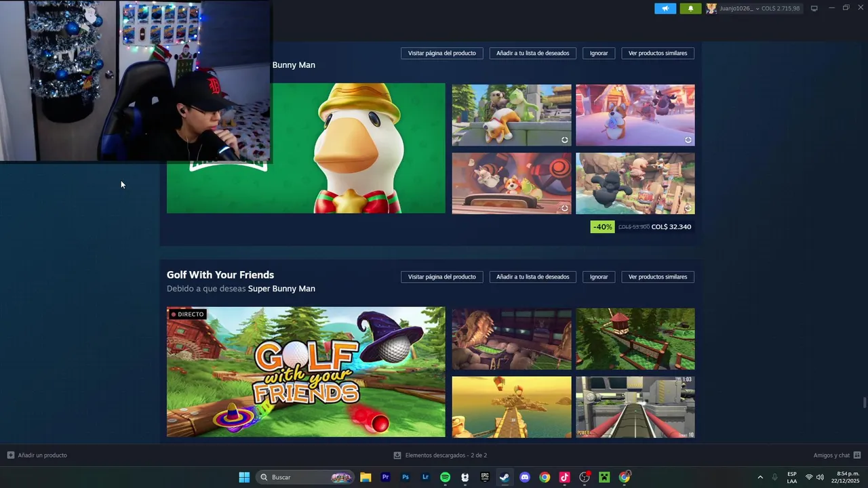Click the taskbar Buscar search box
Image resolution: width=868 pixels, height=488 pixels.
tap(306, 477)
